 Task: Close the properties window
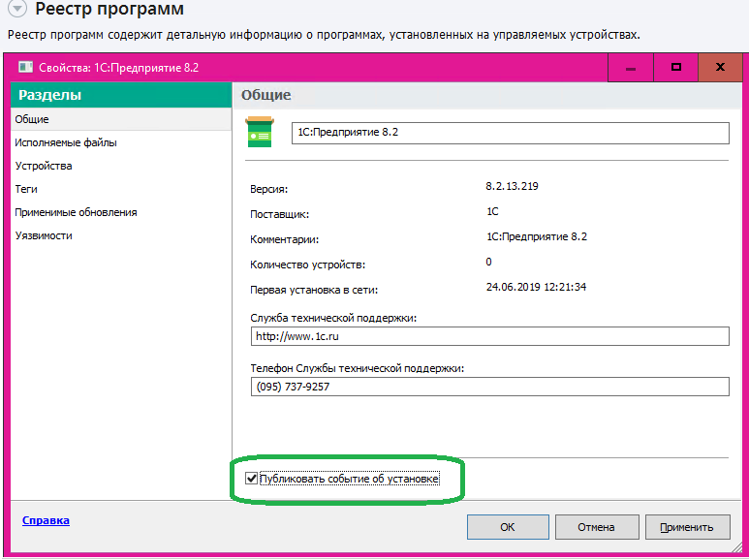(720, 68)
